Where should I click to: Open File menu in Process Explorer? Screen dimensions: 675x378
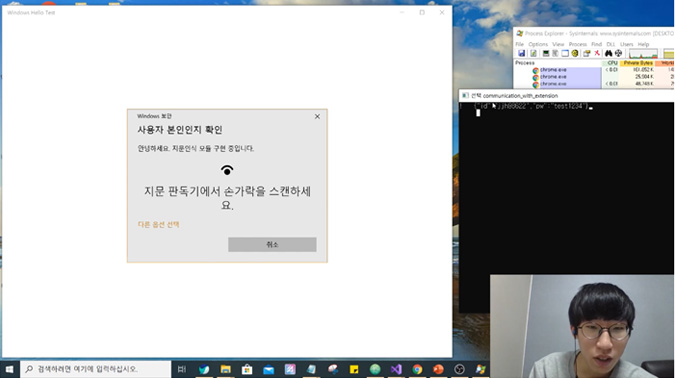pyautogui.click(x=520, y=44)
